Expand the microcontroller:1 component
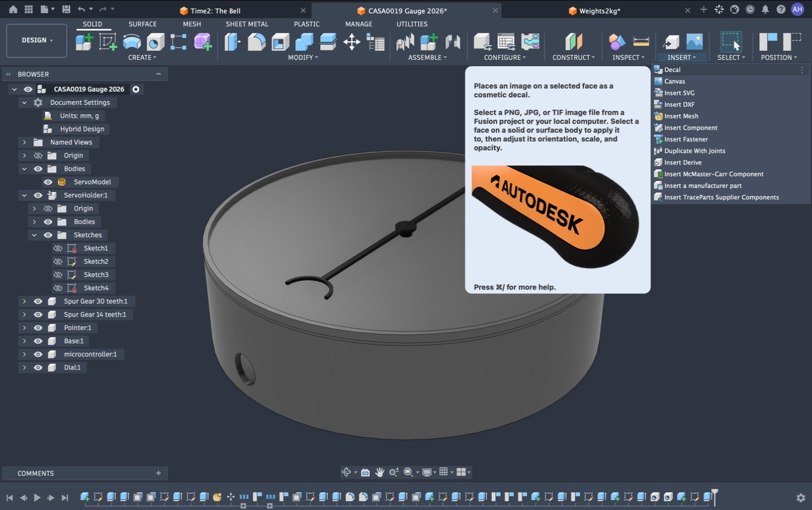Image resolution: width=812 pixels, height=510 pixels. coord(24,354)
